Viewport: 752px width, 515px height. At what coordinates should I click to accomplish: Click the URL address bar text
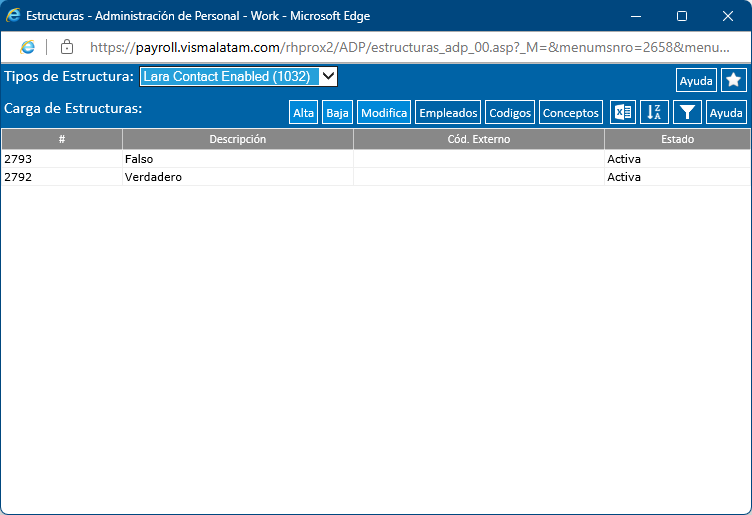point(410,47)
